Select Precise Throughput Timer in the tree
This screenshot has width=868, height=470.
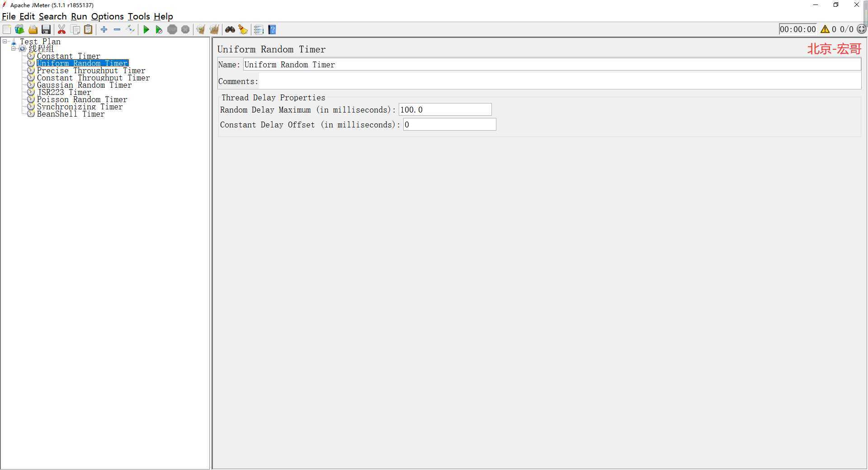(x=91, y=70)
